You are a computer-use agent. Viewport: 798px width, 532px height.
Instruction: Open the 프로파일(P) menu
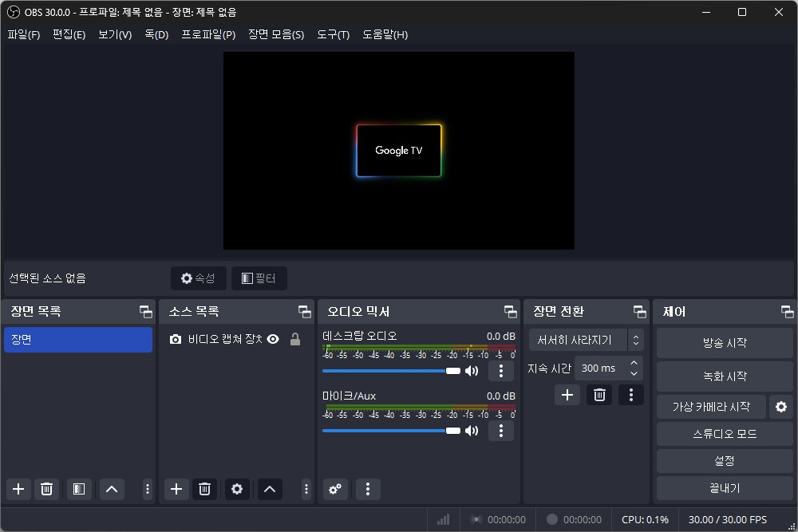click(x=208, y=34)
